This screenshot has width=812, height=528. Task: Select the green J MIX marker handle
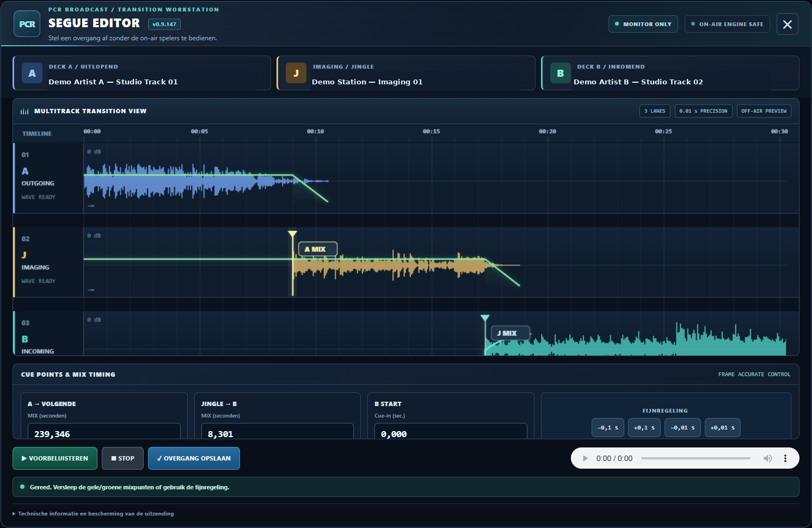(485, 318)
